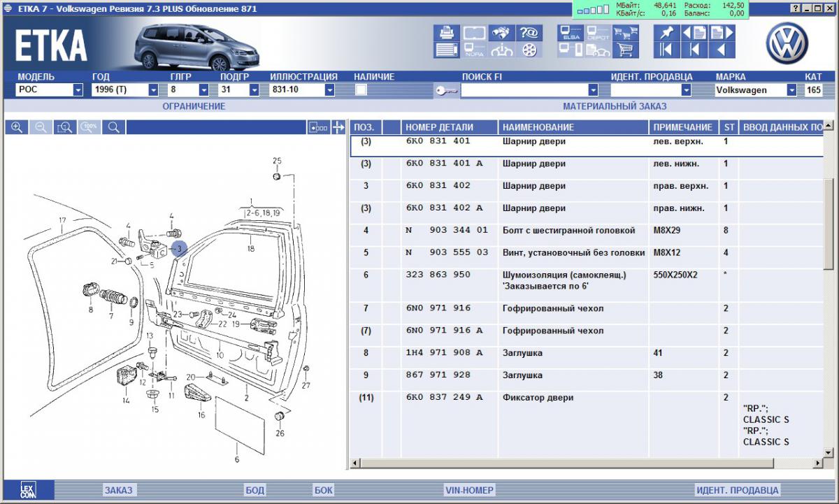The height and width of the screenshot is (504, 839).
Task: Reset illustration zoom to 100%
Action: (x=89, y=127)
